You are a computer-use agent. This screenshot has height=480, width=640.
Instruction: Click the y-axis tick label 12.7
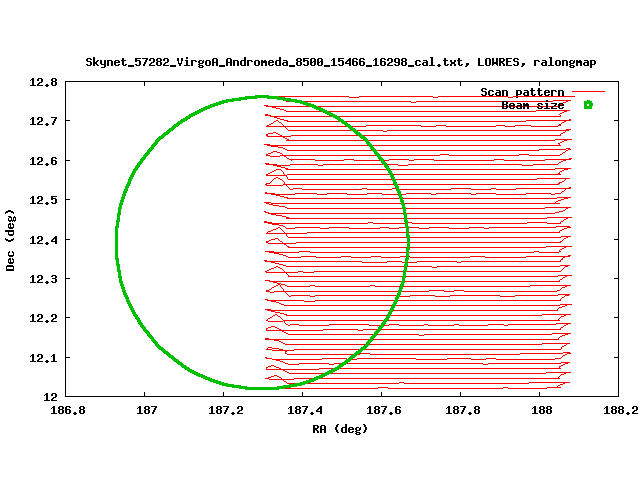[x=43, y=121]
